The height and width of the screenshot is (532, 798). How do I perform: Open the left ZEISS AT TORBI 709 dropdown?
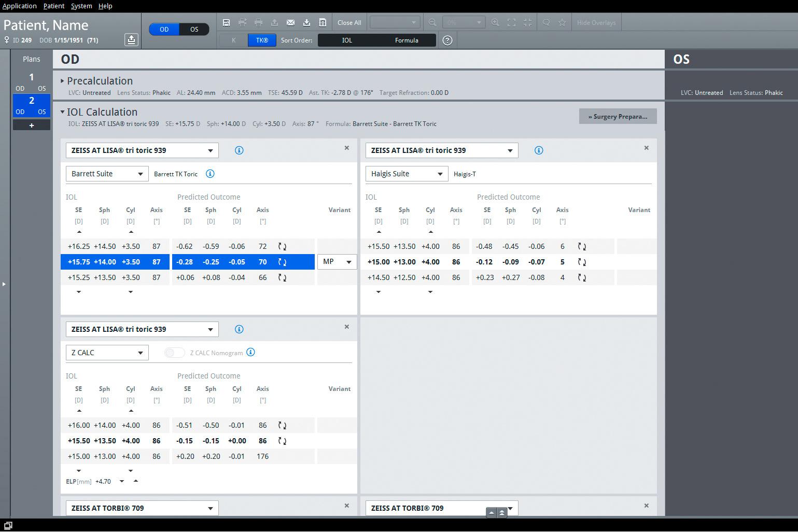tap(142, 508)
